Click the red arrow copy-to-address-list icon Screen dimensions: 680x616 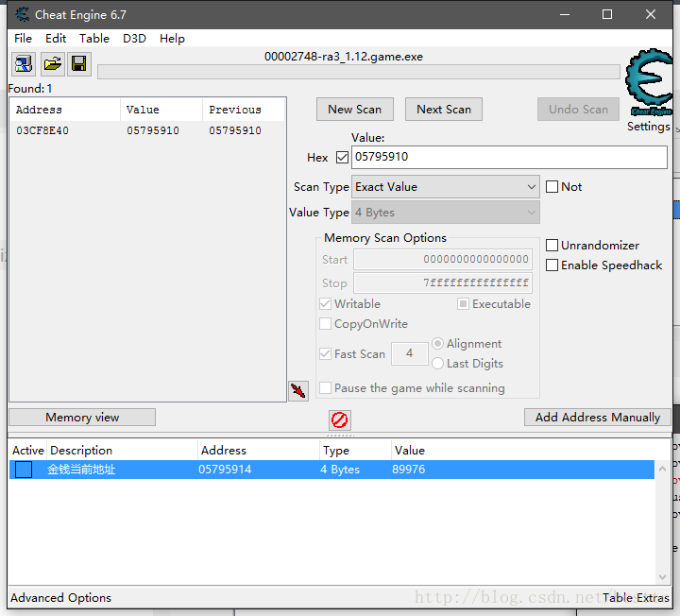298,391
